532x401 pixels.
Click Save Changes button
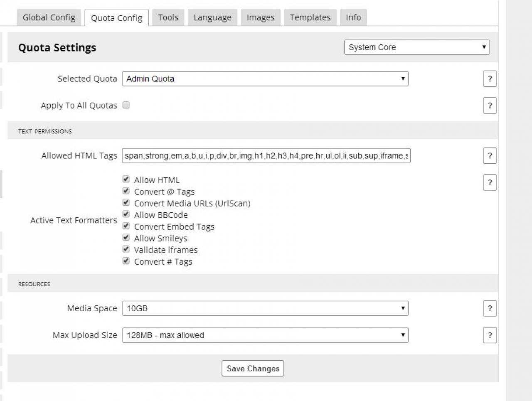253,369
